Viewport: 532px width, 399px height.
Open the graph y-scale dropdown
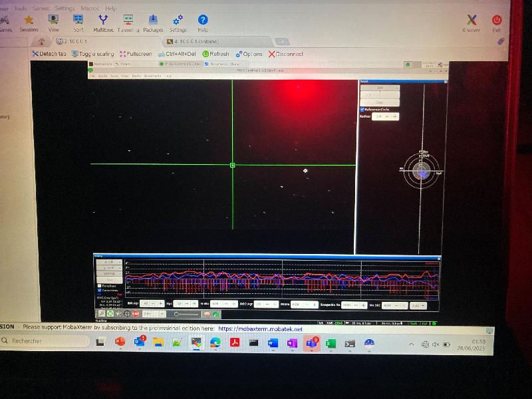pos(109,268)
